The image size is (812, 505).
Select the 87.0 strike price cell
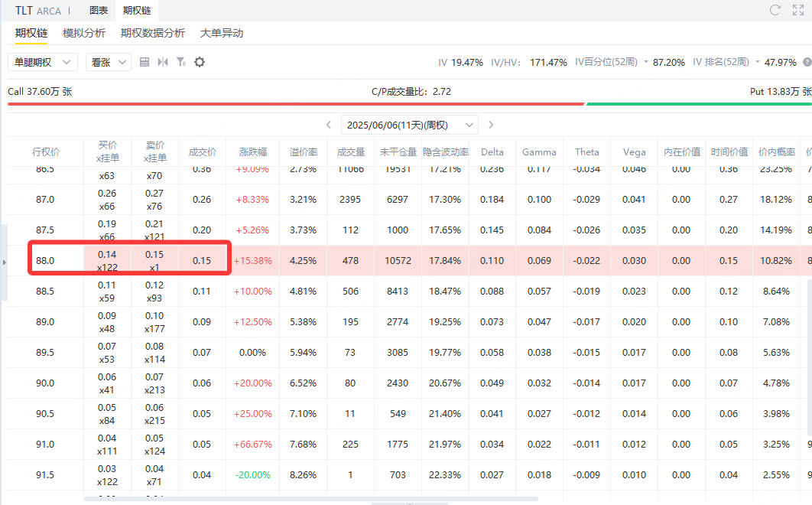pyautogui.click(x=45, y=200)
